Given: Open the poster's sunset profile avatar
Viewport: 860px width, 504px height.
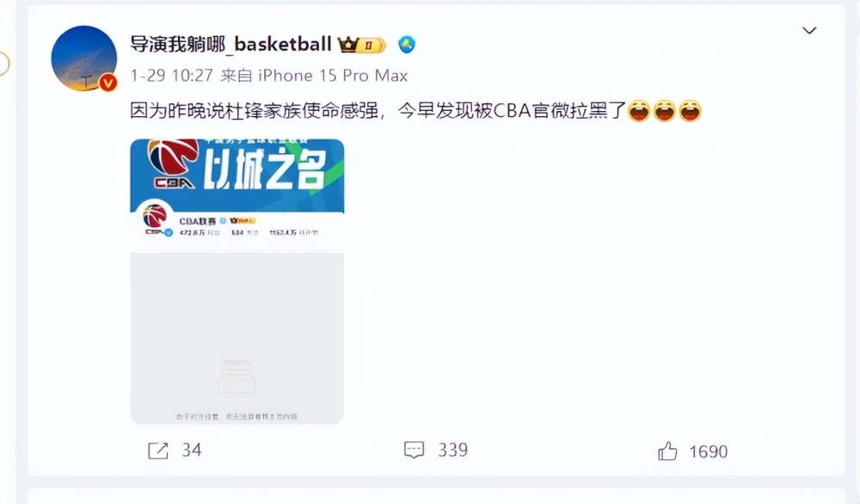Looking at the screenshot, I should [x=84, y=58].
